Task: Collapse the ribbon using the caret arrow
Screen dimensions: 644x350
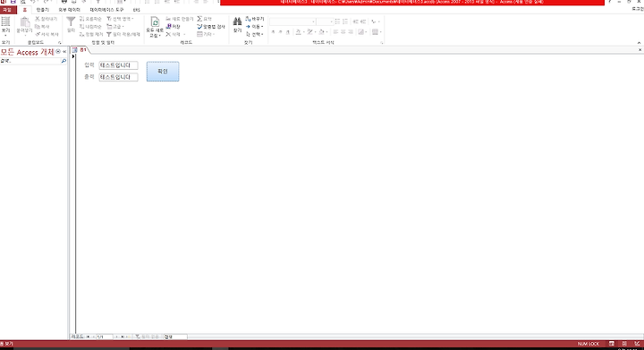Action: [x=639, y=43]
